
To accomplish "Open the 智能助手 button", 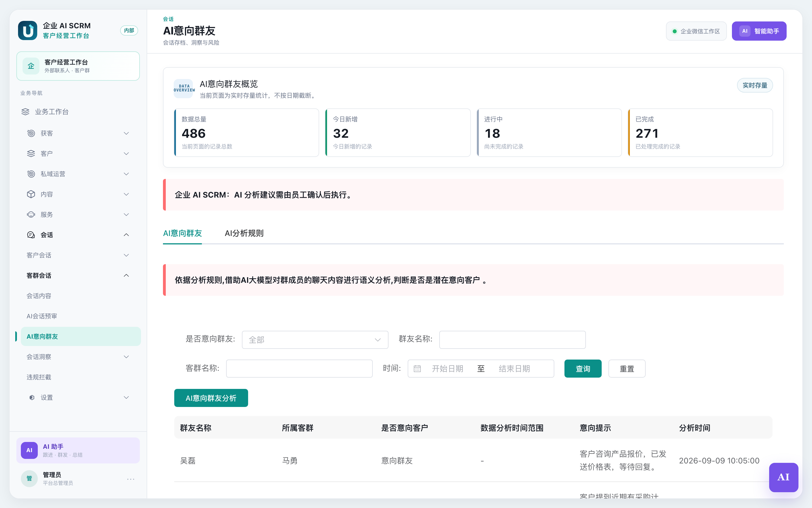I will [759, 31].
